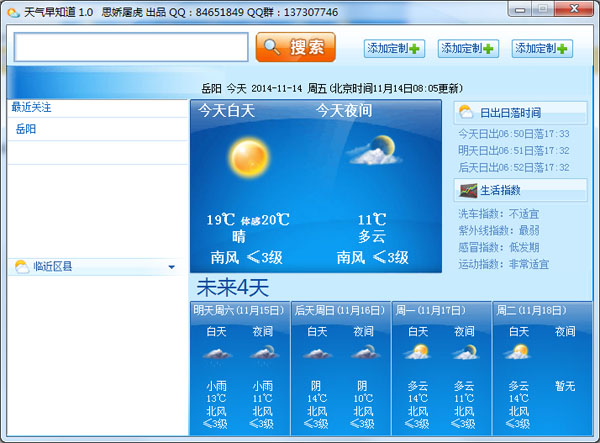
Task: Click 今天白天 heading
Action: click(x=226, y=111)
